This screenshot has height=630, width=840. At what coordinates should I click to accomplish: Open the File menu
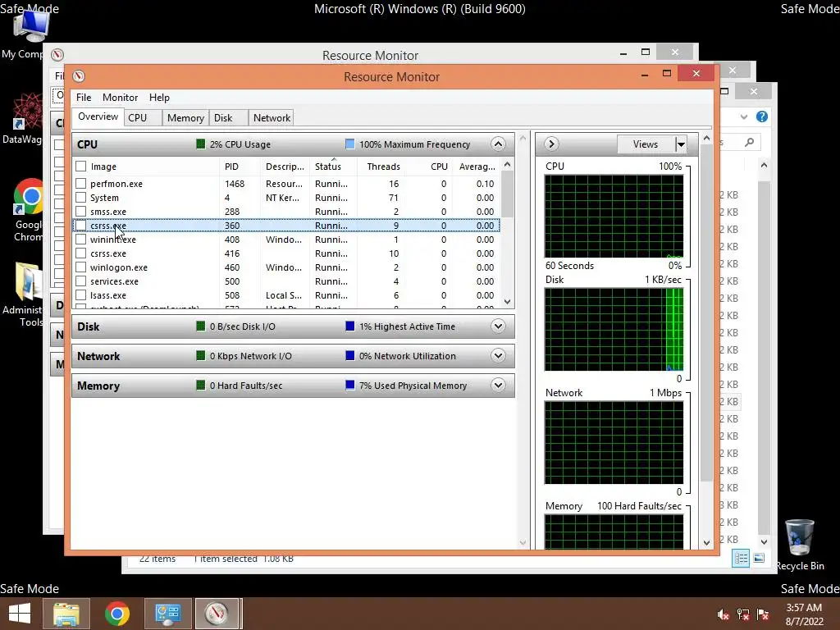click(x=84, y=98)
